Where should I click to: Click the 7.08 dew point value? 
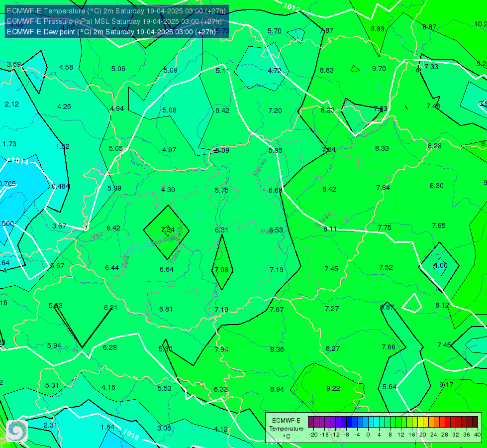point(221,269)
